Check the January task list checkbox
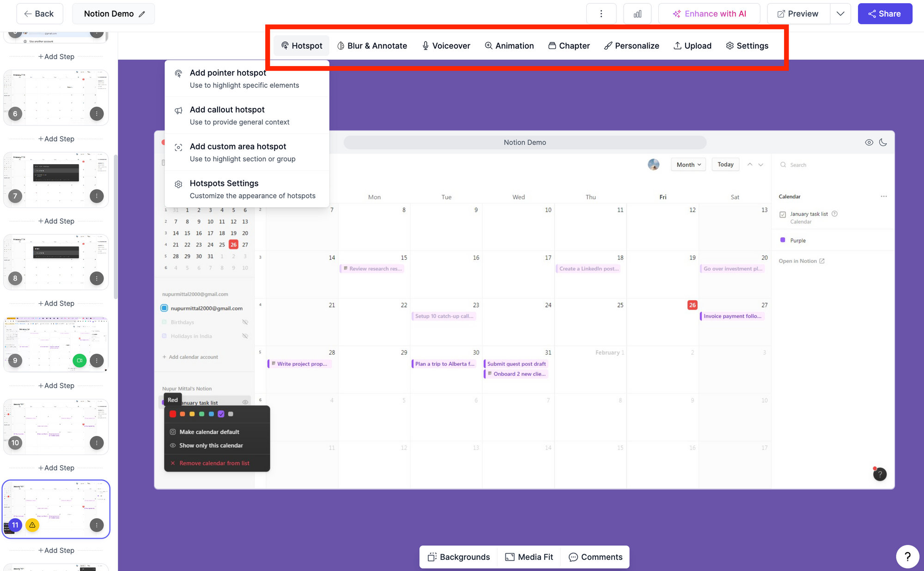The width and height of the screenshot is (924, 571). [783, 214]
